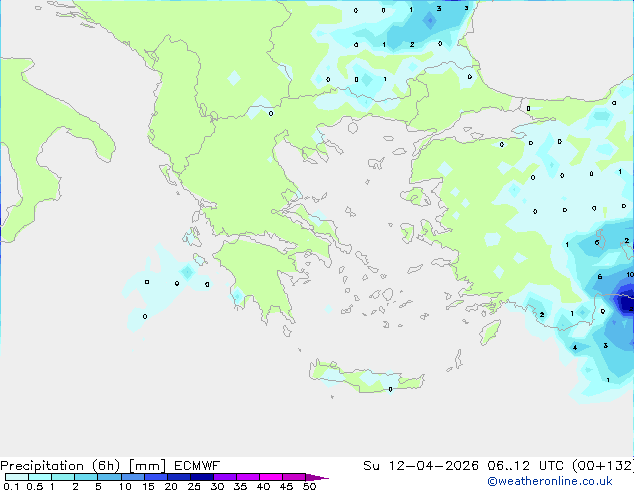Select the 2–5 mm legend swatch
This screenshot has height=490, width=634.
[86, 477]
